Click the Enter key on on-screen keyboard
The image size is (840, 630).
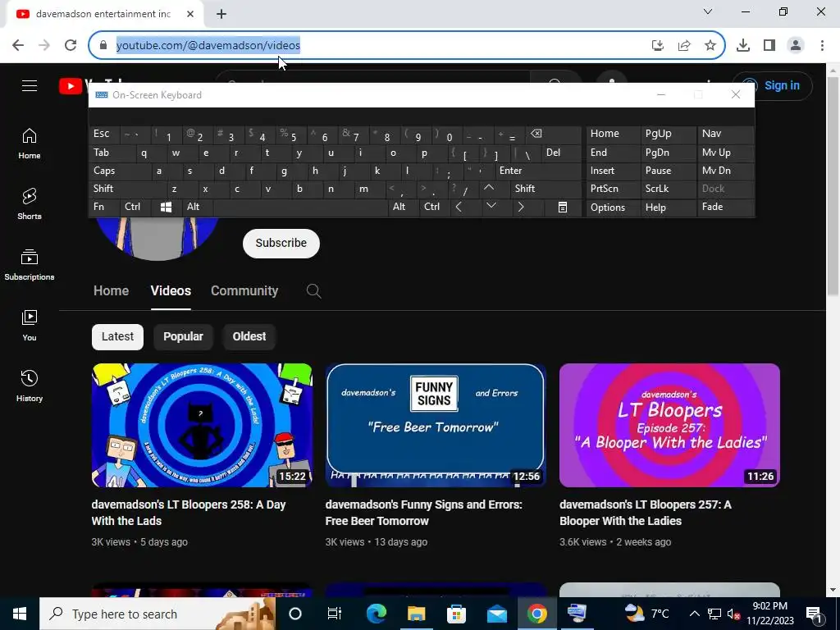[538, 171]
